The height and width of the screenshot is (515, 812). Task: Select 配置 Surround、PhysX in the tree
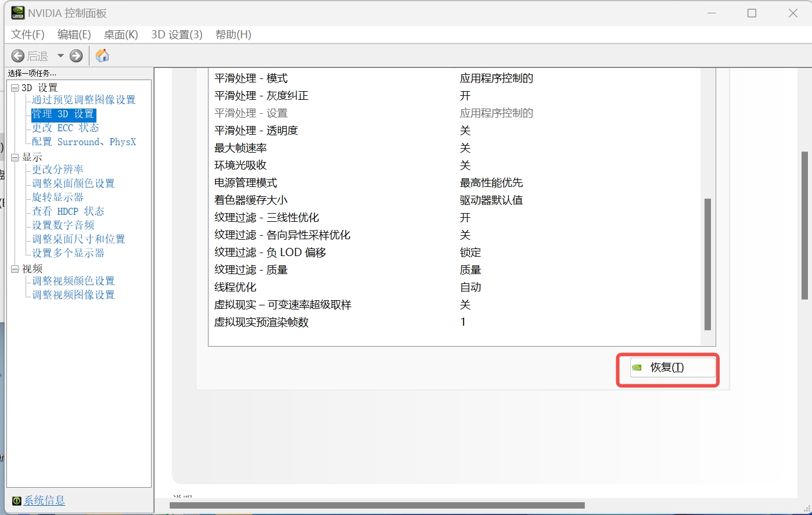[x=84, y=142]
